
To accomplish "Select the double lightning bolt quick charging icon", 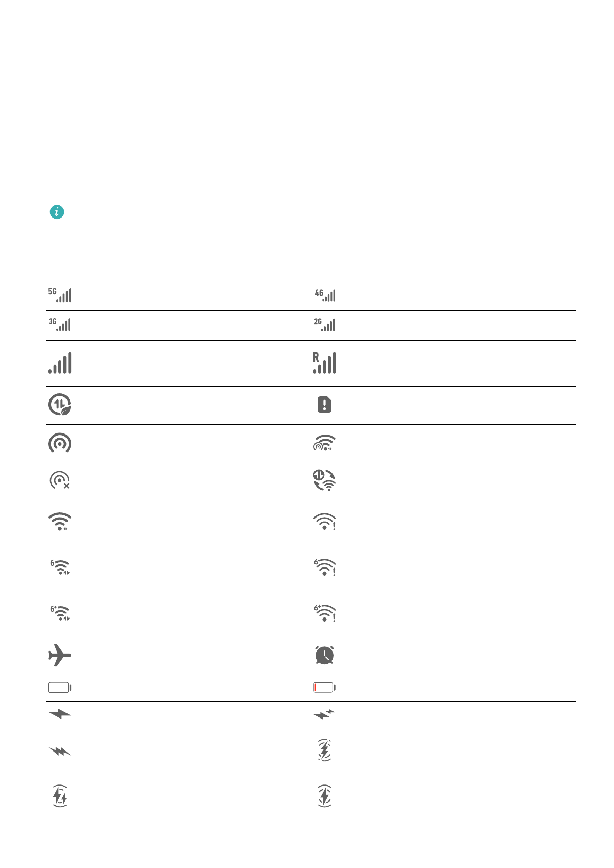I will (x=324, y=714).
